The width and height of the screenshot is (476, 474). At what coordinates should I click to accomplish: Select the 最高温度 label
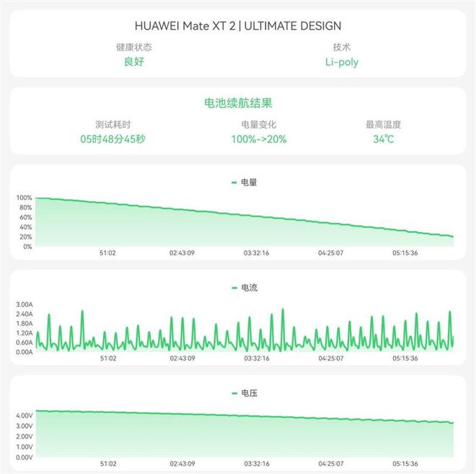pos(384,125)
